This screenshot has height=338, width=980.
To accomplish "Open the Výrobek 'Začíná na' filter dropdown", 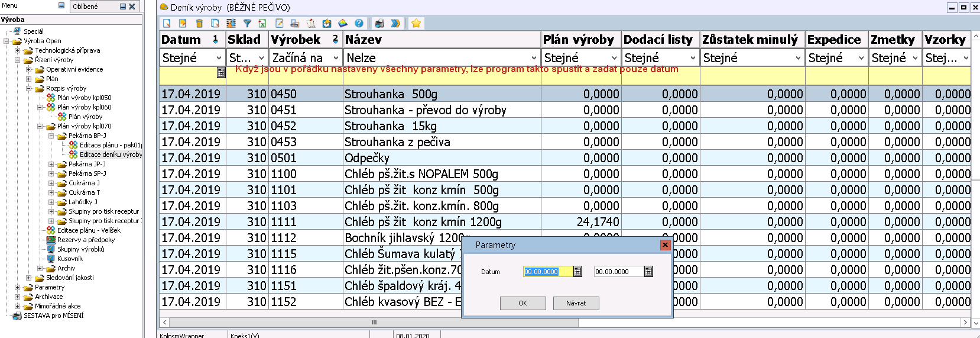I will click(336, 58).
